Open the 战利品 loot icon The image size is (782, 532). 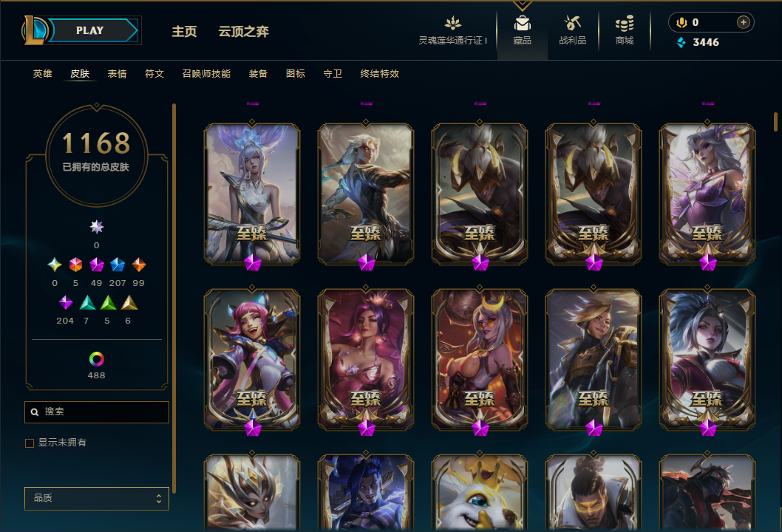pos(572,23)
